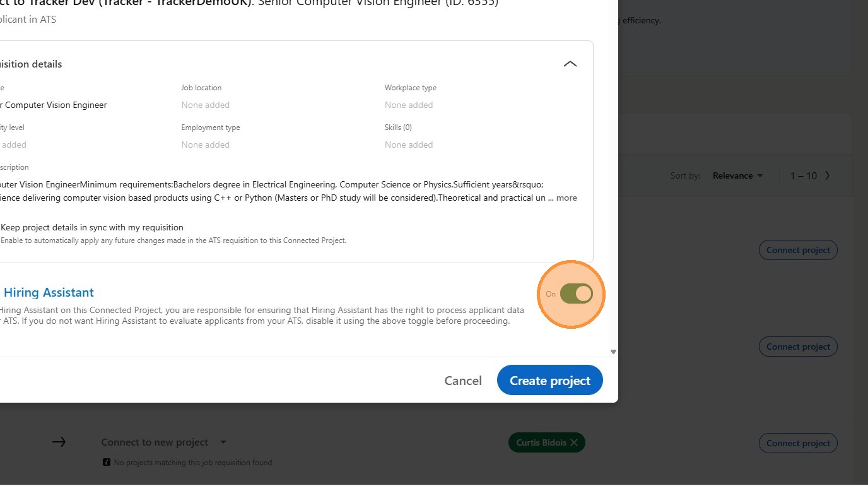Collapse the requisition details chevron

click(570, 64)
